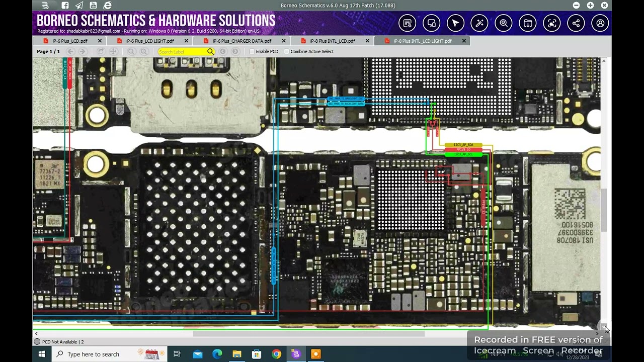Go to next page arrow
The image size is (644, 362).
83,52
